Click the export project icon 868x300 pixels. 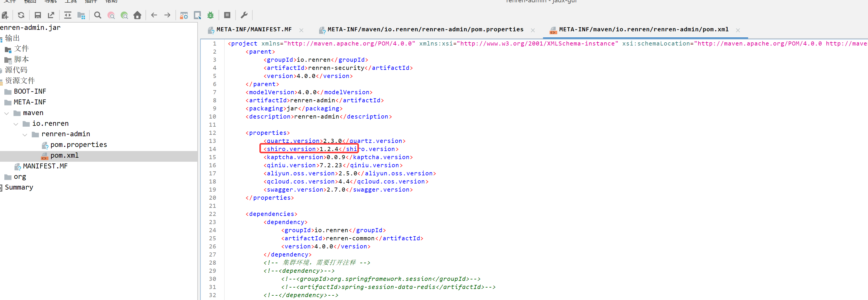tap(51, 15)
